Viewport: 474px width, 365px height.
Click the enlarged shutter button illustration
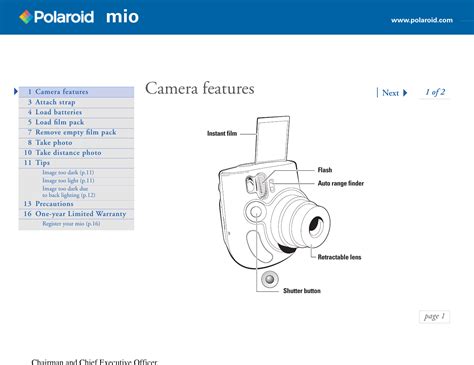click(x=270, y=279)
